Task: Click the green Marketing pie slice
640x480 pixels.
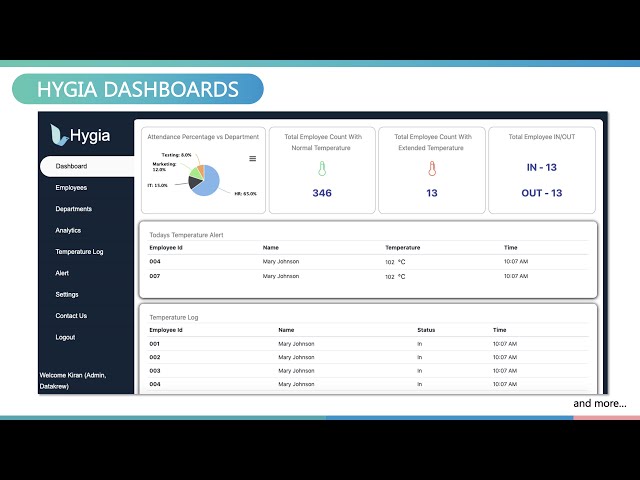Action: pos(196,173)
